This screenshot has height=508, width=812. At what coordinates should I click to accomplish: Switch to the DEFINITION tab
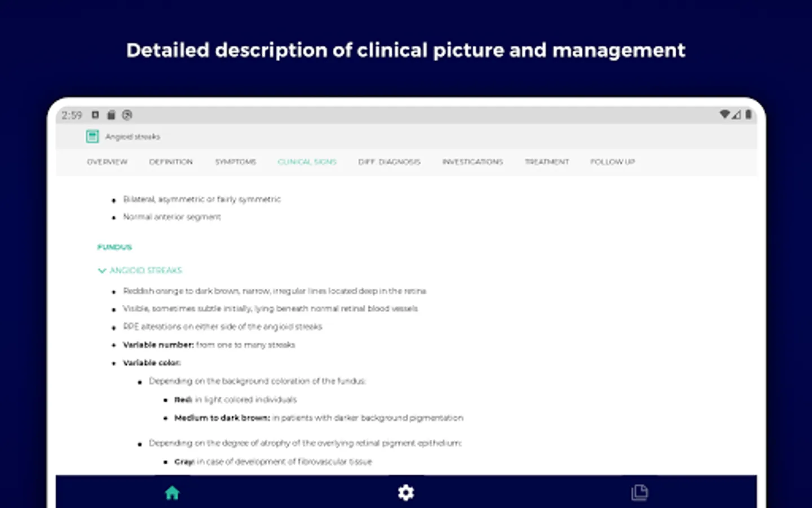pyautogui.click(x=171, y=162)
